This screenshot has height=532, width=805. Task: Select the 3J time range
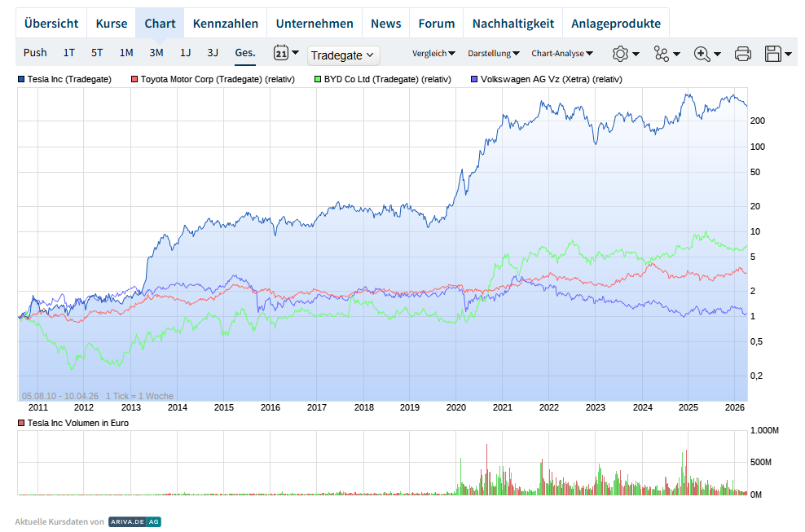click(213, 53)
